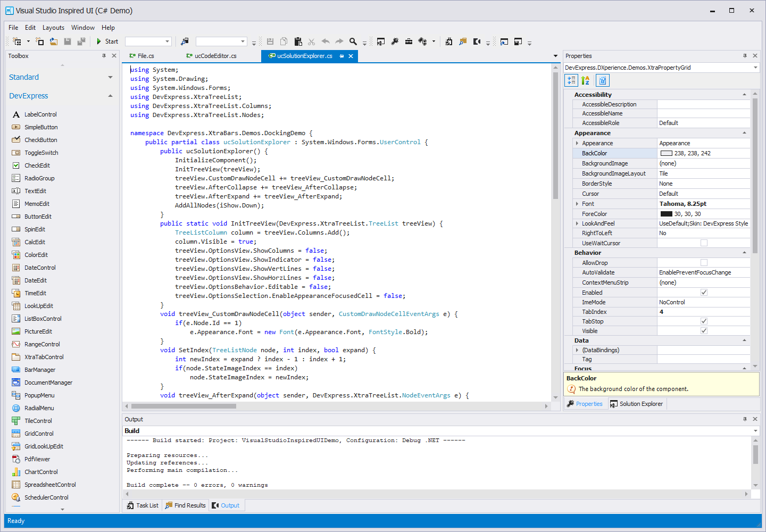This screenshot has height=532, width=766.
Task: Open the Properties help icon
Action: click(602, 80)
